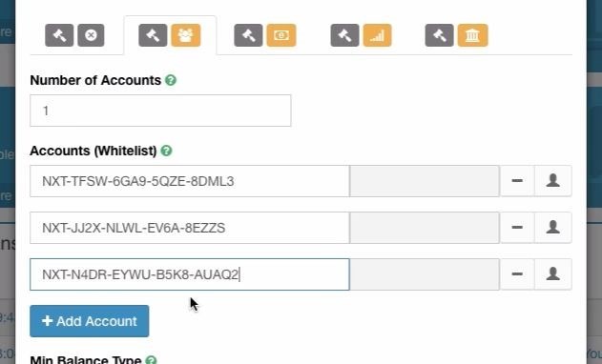Open the asset bar-chart voting tab
This screenshot has width=602, height=364.
361,35
